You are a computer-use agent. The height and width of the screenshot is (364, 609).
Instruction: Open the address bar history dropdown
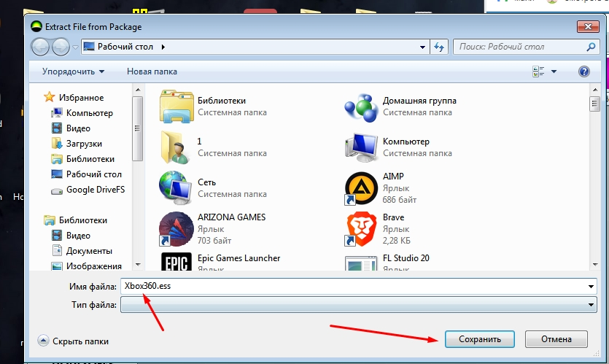(422, 47)
